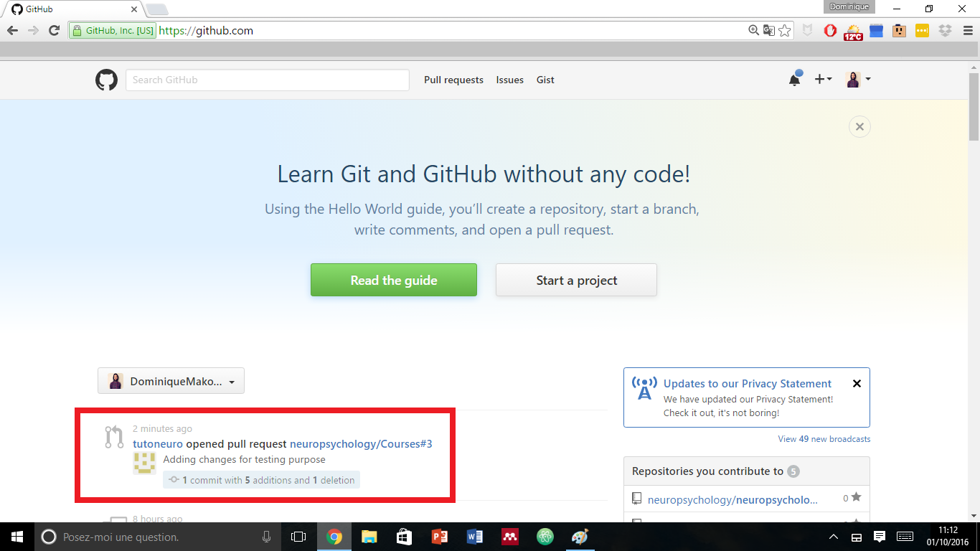Open the Chrome hamburger menu
Viewport: 980px width, 551px height.
pyautogui.click(x=967, y=31)
